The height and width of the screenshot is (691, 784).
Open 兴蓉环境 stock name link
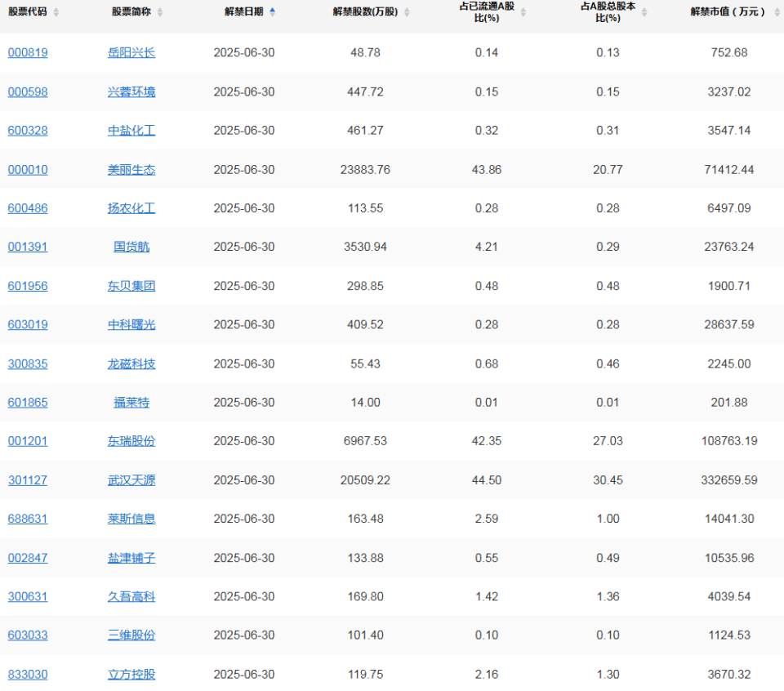[x=131, y=92]
